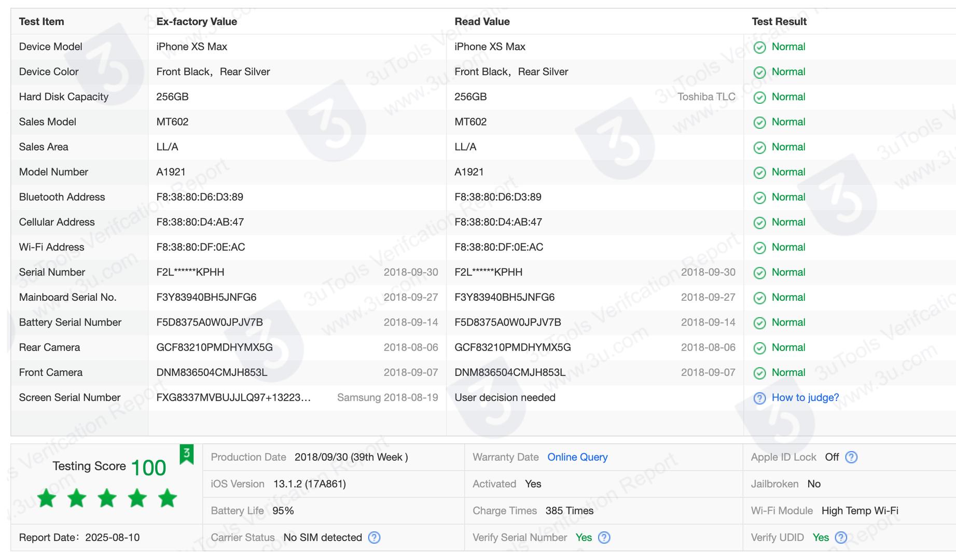Select ex-factory mainboard serial F3Y83940BH5JNFG6
This screenshot has width=956, height=560.
tap(206, 298)
